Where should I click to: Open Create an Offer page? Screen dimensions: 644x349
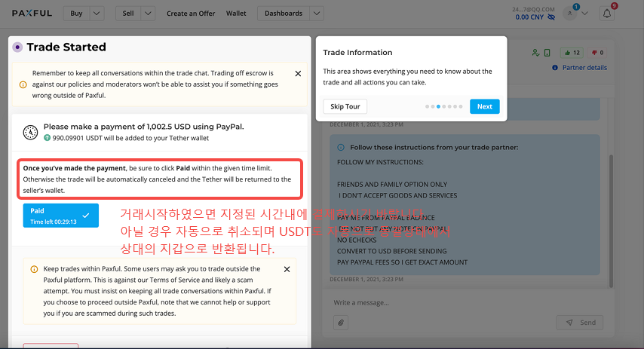pyautogui.click(x=191, y=13)
